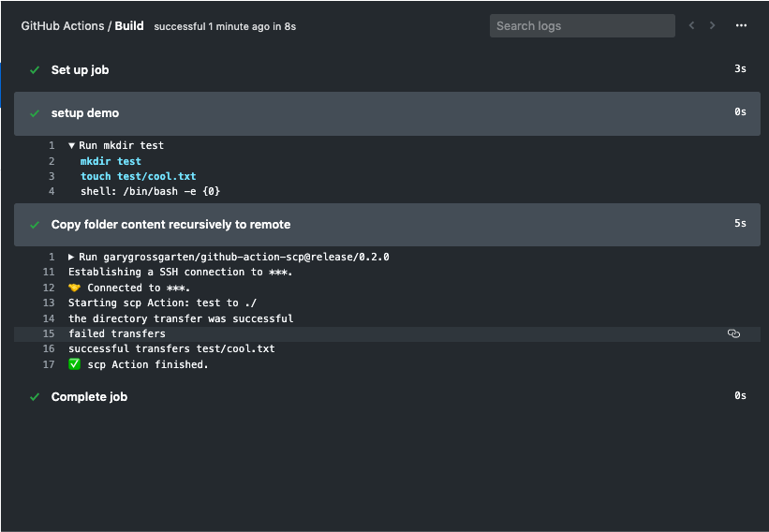Select log line 'mkdir test'
Screen dimensions: 769x532
[x=111, y=161]
